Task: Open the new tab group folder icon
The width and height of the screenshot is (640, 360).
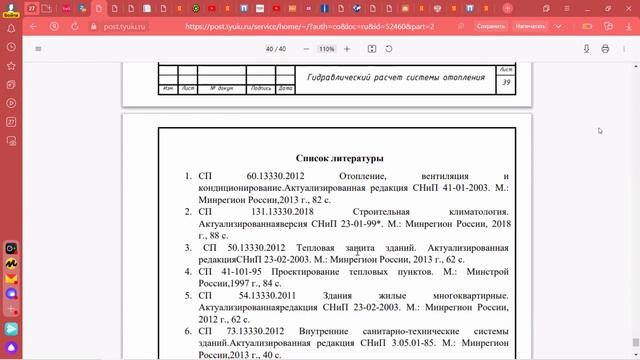Action: point(47,8)
